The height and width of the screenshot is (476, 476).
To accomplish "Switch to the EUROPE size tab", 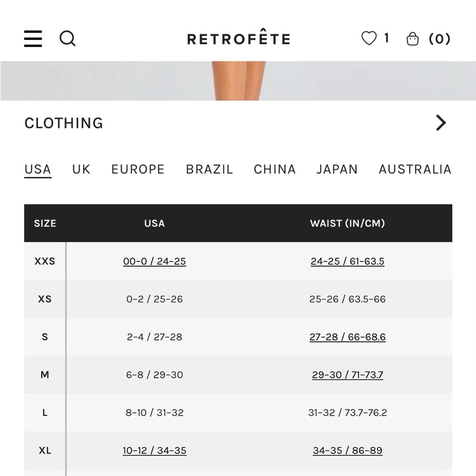I will tap(138, 169).
